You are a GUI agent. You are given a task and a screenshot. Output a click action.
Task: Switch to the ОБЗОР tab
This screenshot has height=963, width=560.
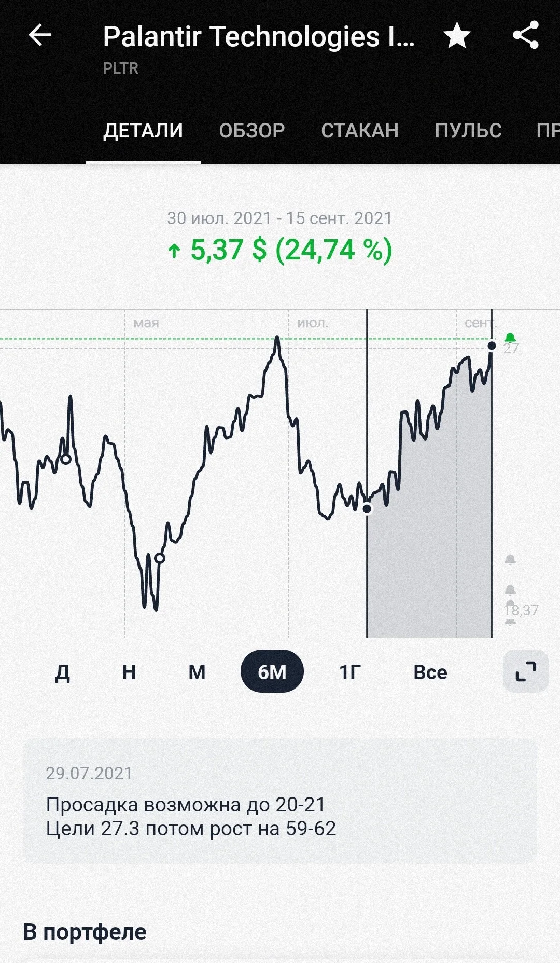pyautogui.click(x=251, y=131)
